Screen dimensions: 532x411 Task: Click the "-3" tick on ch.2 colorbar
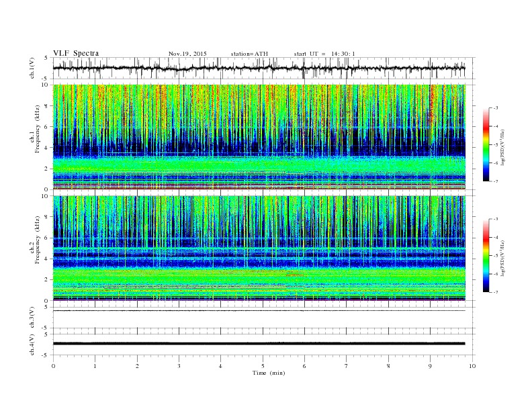pos(495,219)
